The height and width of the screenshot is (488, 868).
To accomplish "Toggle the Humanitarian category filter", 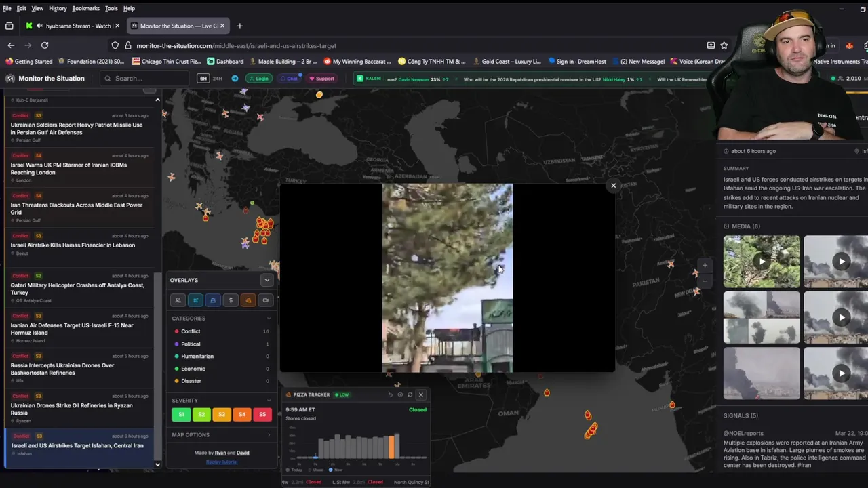I will (221, 356).
